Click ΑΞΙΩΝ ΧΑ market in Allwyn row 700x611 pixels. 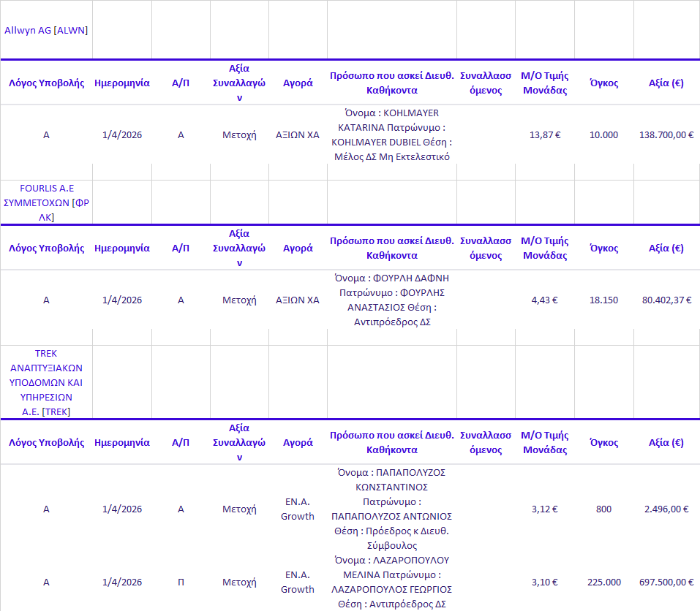click(x=297, y=134)
